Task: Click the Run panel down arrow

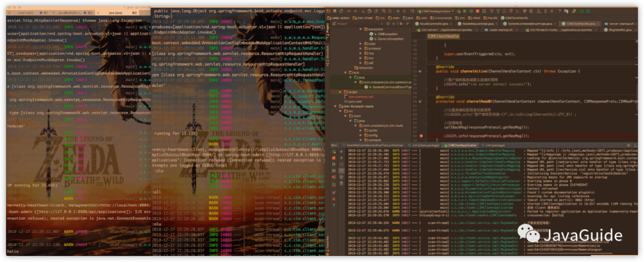Action: click(341, 158)
